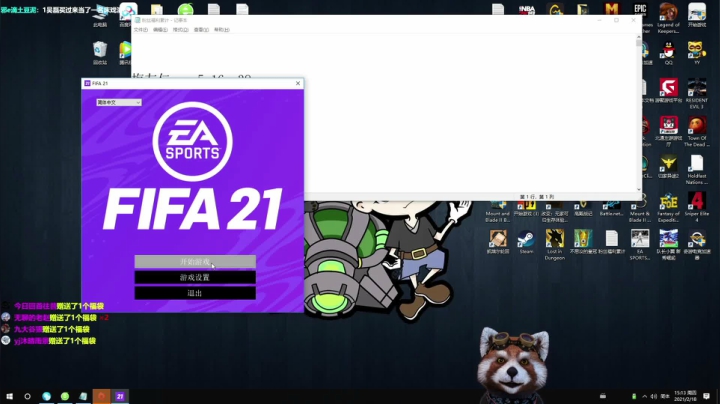Open 游戏设置 in the FIFA 21 launcher
The image size is (720, 404).
tap(195, 277)
